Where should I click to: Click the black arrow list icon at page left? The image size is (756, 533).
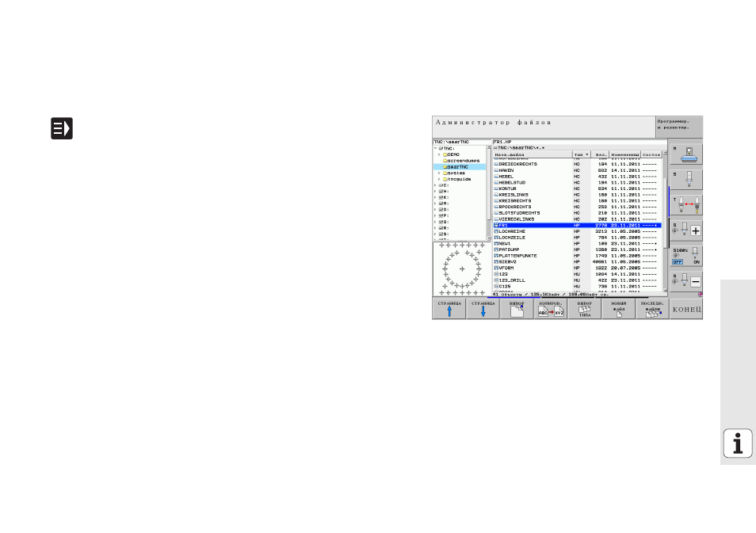tap(62, 128)
